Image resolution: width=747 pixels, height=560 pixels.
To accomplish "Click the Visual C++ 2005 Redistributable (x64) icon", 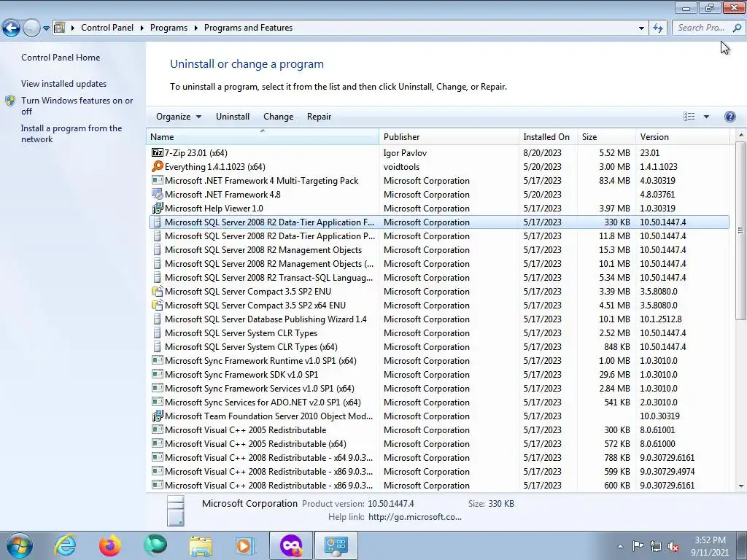I will [x=158, y=443].
